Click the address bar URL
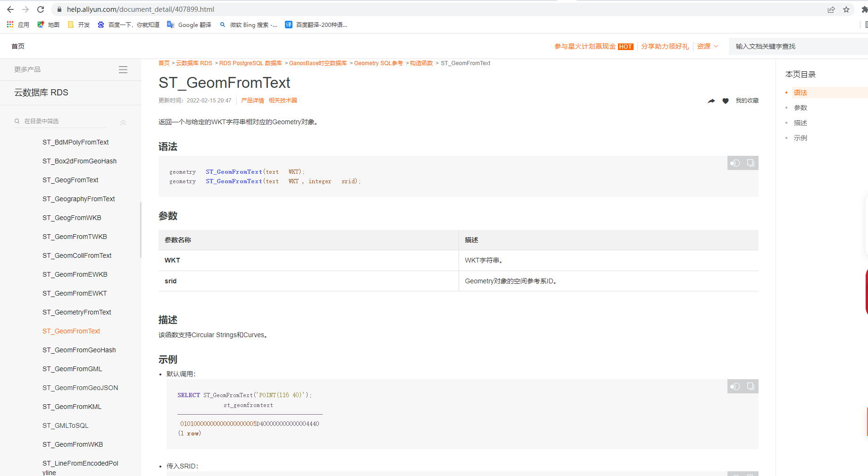The width and height of the screenshot is (868, 476). tap(141, 9)
